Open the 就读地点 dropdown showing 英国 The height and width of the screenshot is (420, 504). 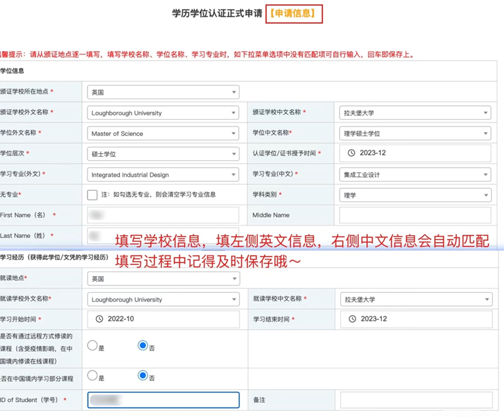163,278
